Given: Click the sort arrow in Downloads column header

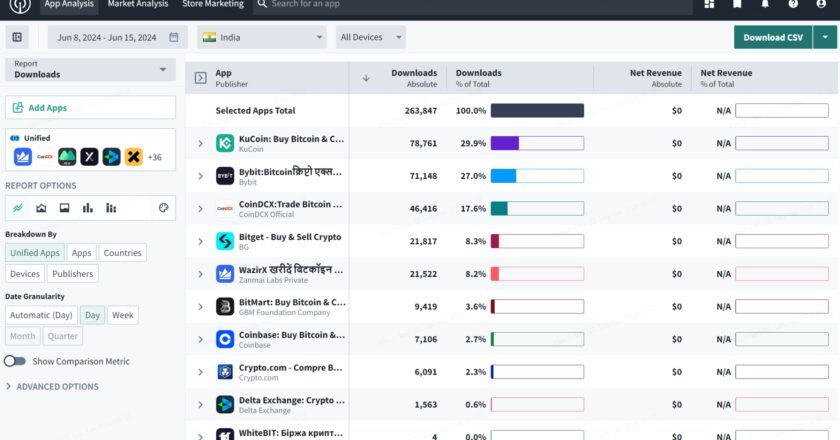Looking at the screenshot, I should 366,78.
